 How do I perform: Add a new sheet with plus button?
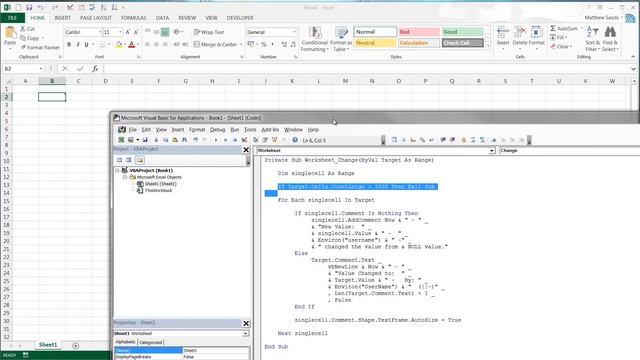[x=76, y=346]
